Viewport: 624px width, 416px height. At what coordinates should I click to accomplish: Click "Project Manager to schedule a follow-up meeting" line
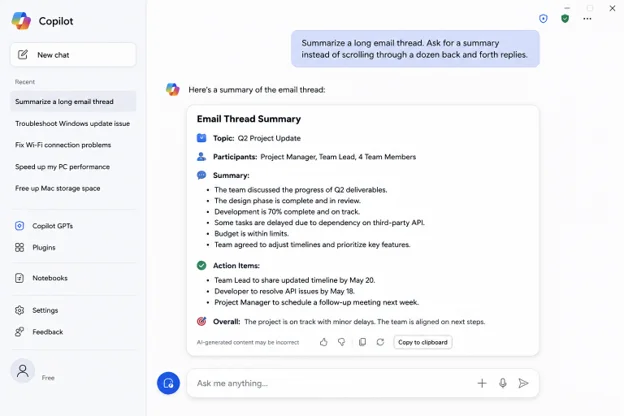point(316,302)
